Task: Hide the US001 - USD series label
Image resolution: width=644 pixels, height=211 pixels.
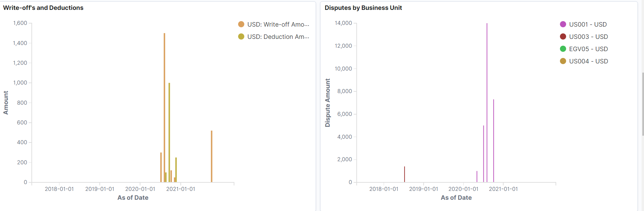Action: pos(588,25)
